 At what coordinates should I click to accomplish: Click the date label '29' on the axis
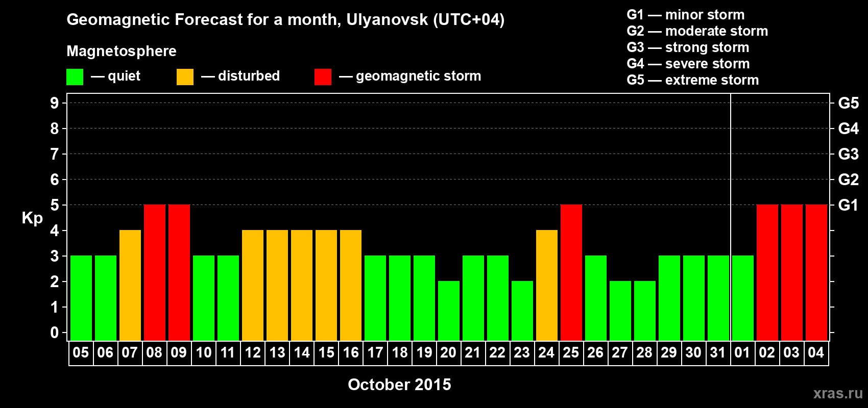669,353
